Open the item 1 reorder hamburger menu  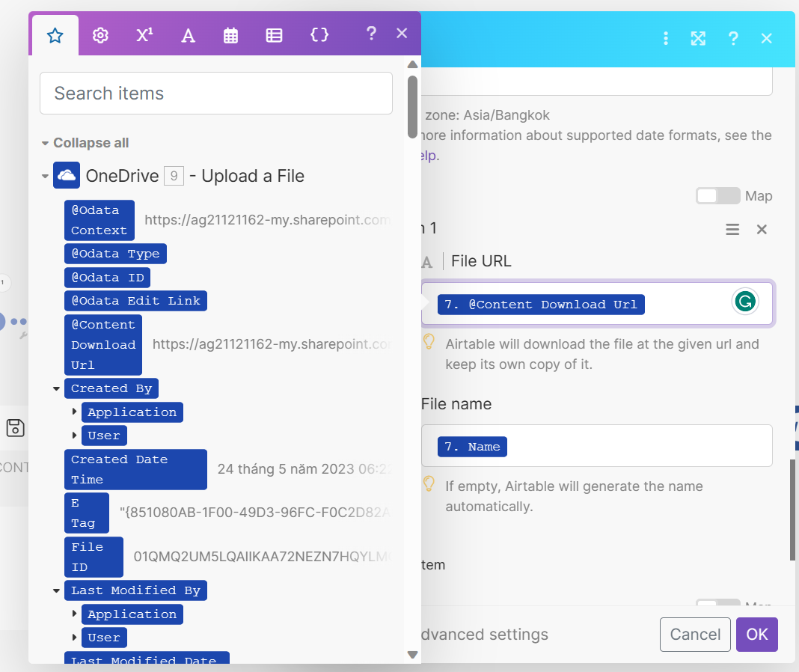[x=732, y=230]
